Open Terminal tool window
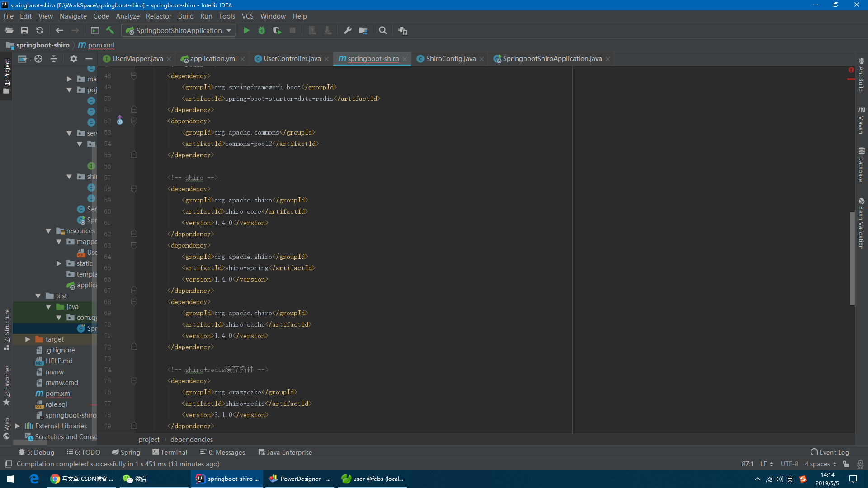Viewport: 868px width, 488px height. pos(170,452)
